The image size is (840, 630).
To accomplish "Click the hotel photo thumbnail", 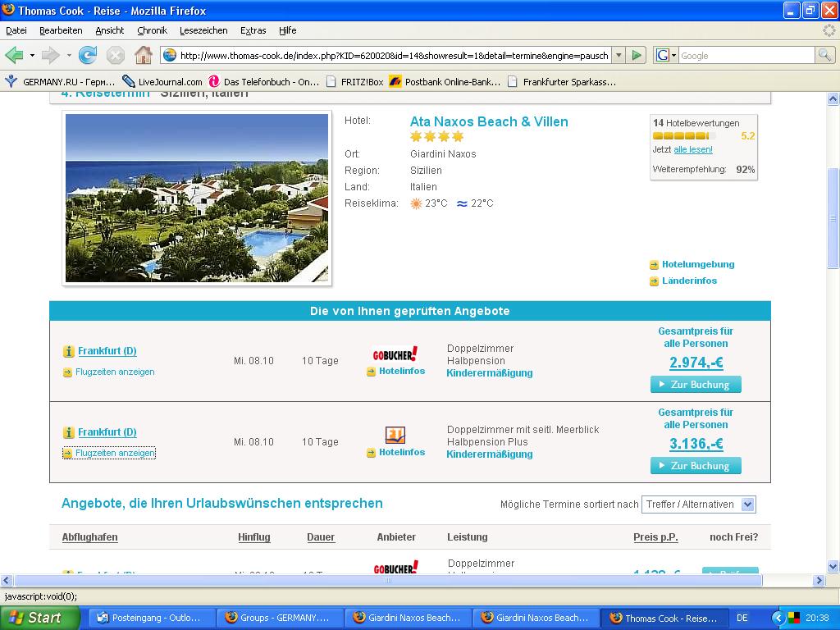I will (197, 198).
